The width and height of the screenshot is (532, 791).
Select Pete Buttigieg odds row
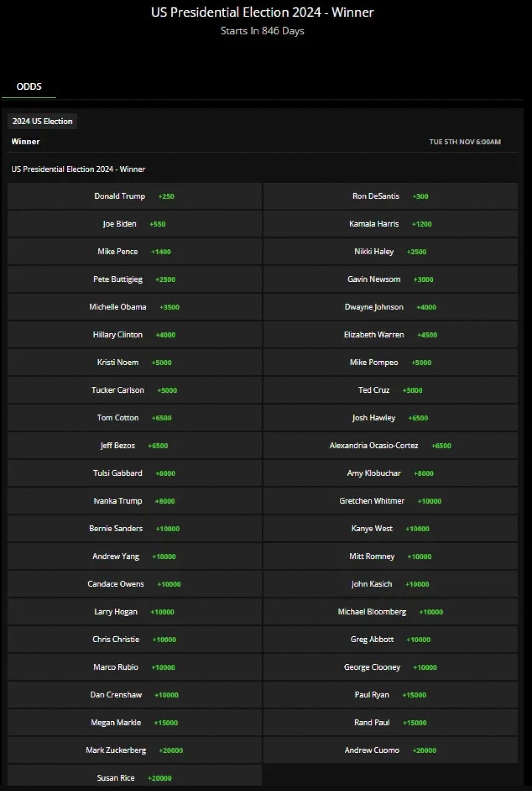(x=134, y=279)
